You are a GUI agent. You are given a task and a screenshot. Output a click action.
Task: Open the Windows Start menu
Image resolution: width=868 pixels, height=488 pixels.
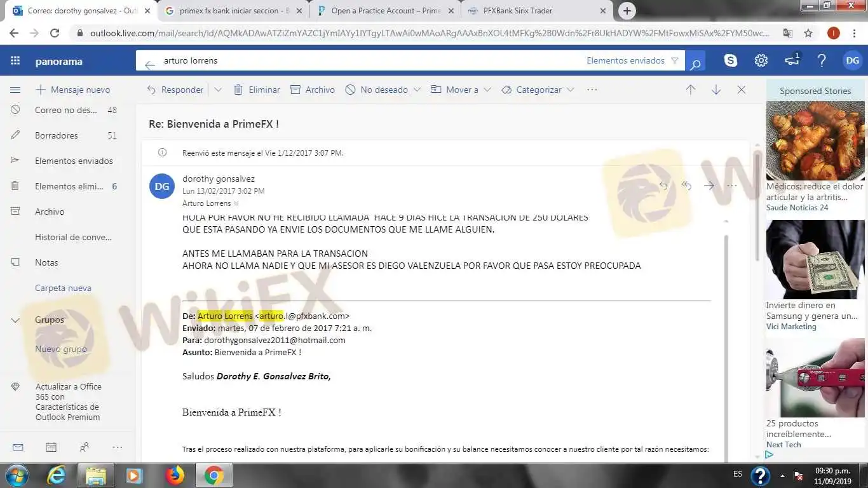coord(17,475)
